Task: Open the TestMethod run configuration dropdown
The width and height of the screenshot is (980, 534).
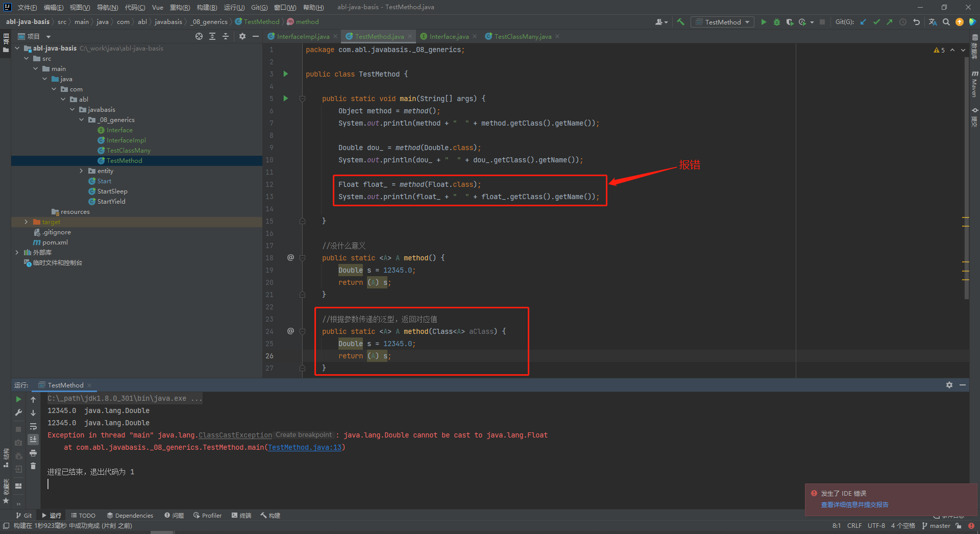Action: click(722, 22)
